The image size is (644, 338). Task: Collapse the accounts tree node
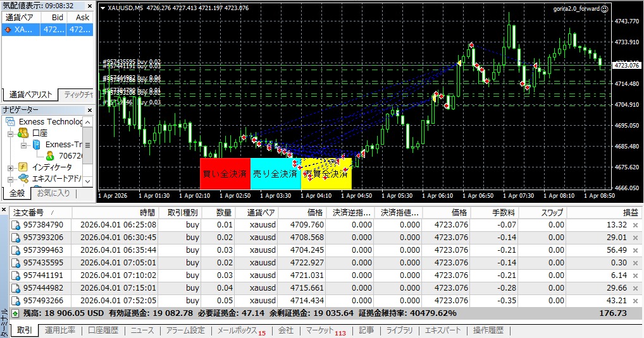pos(10,133)
